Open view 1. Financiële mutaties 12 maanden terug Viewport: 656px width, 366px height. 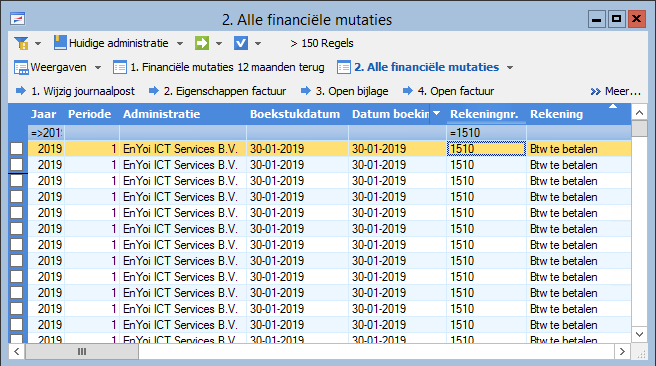coord(227,67)
